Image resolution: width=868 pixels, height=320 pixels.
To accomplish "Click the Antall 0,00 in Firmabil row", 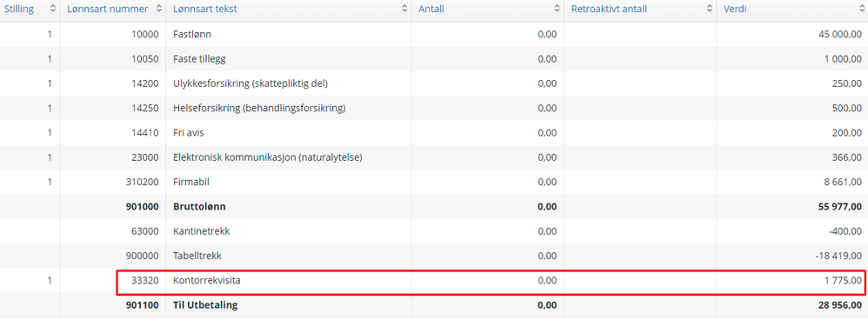I will coord(547,182).
